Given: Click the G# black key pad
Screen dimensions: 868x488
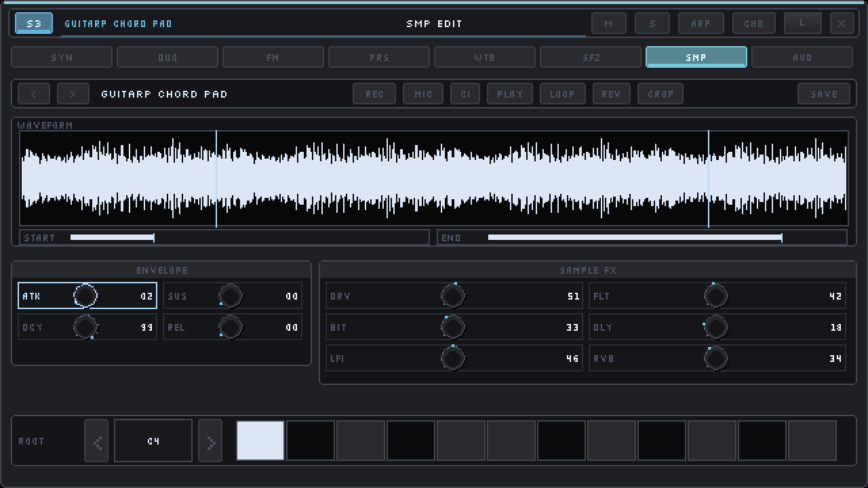Looking at the screenshot, I should pyautogui.click(x=662, y=441).
